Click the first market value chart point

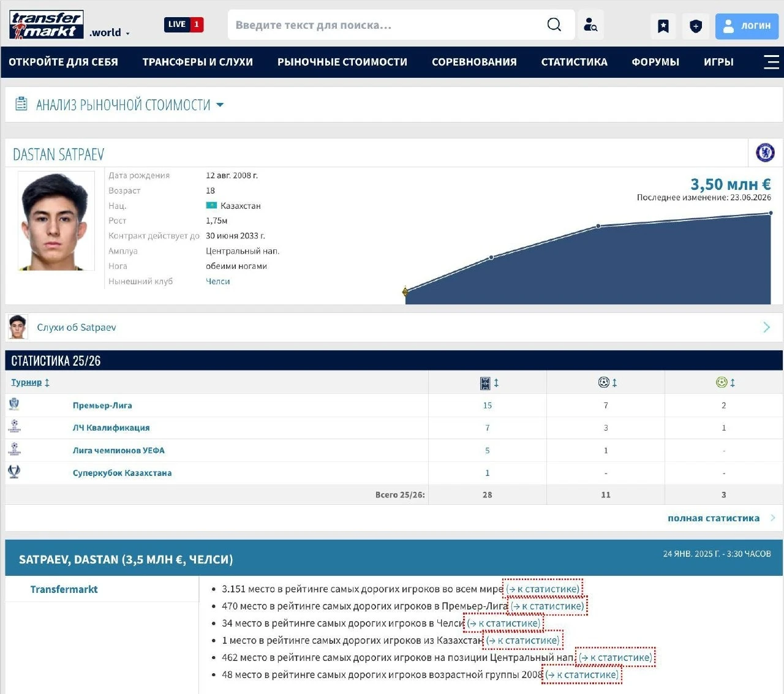(x=405, y=292)
